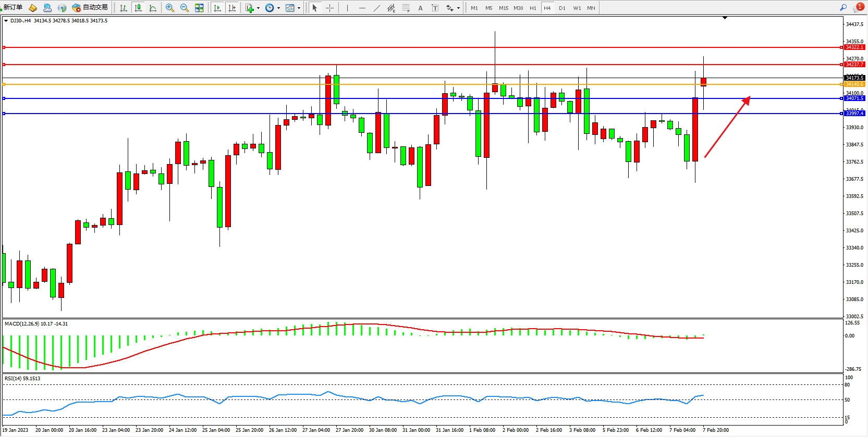Image resolution: width=868 pixels, height=437 pixels.
Task: Draw a trendline with the diagonal line tool
Action: coord(376,8)
